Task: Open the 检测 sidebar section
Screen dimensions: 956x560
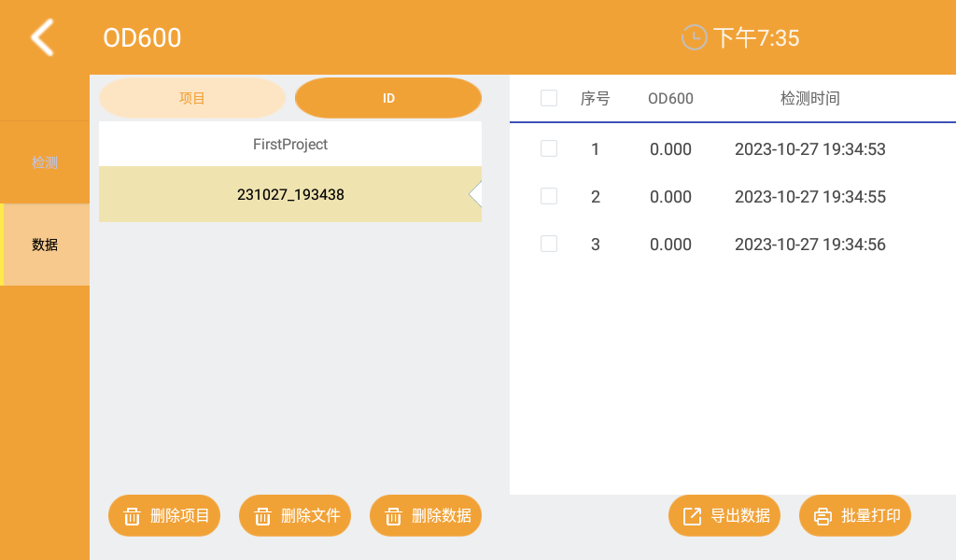Action: point(44,161)
